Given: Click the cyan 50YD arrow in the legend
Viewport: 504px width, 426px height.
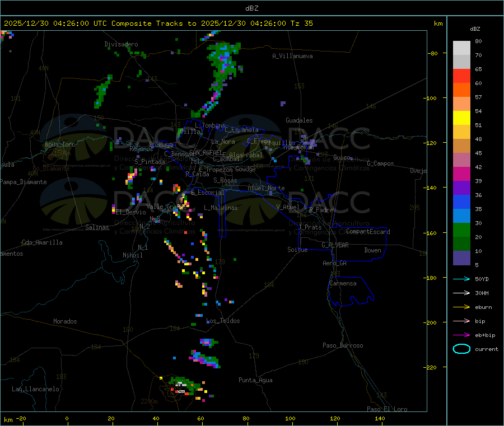Looking at the screenshot, I should tap(461, 279).
